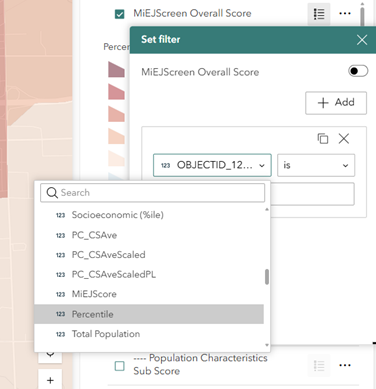The image size is (376, 389).
Task: Check Population Characteristics Sub Score layer checkbox
Action: tap(119, 366)
